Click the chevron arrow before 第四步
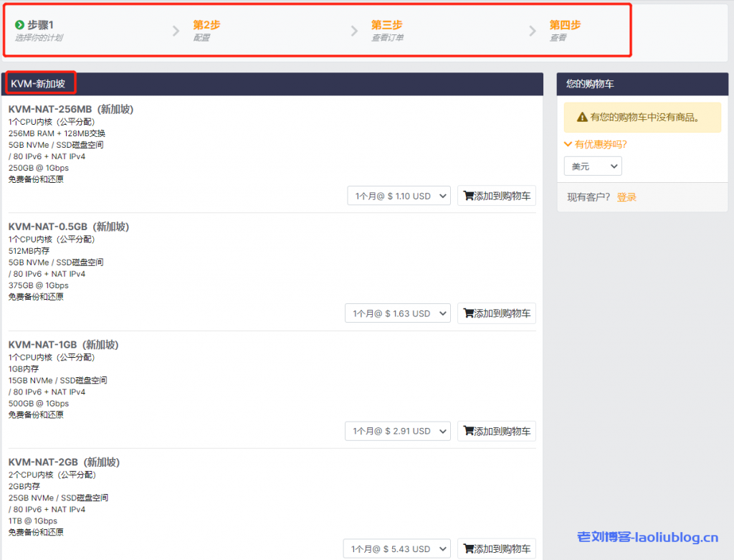 coord(533,31)
